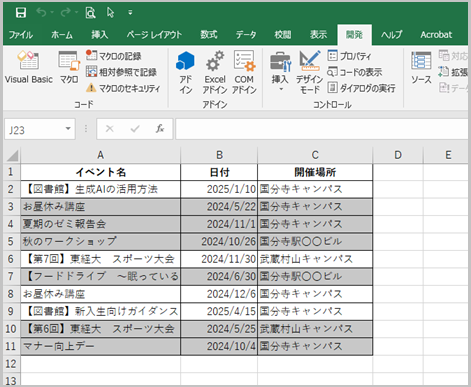Image resolution: width=471 pixels, height=387 pixels.
Task: Open the 挿入 controls toolbox dropdown
Action: pos(280,72)
